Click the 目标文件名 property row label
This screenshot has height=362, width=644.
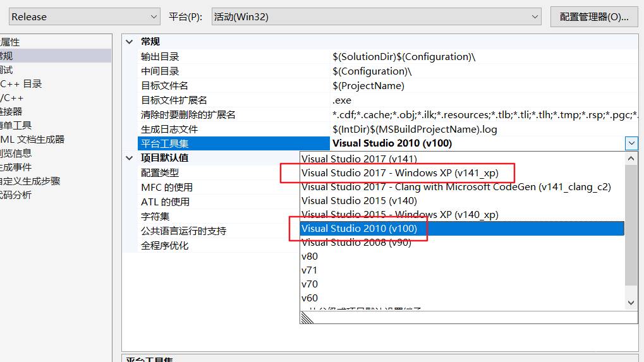(x=164, y=86)
